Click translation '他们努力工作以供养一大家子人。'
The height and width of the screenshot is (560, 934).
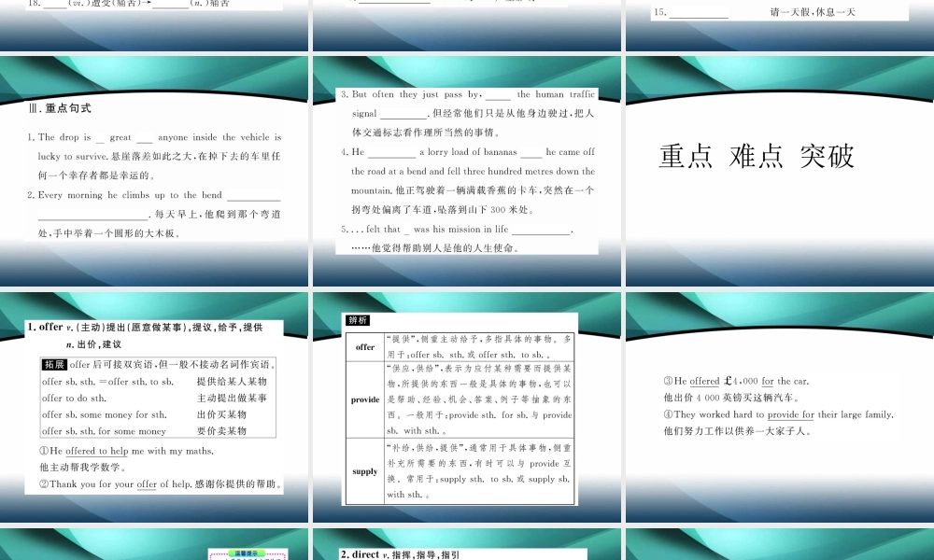click(x=738, y=431)
